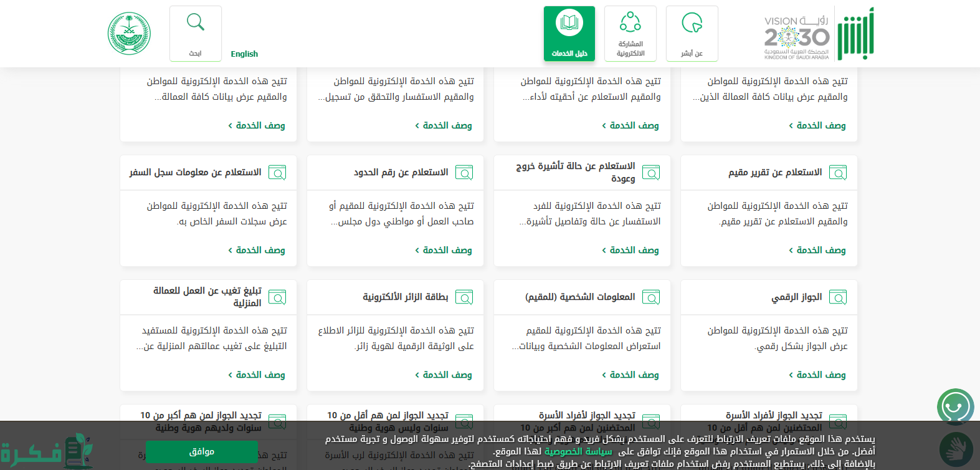Expand وصف الخدمة under المعلومات الشخصية (للمقيم)

point(630,375)
